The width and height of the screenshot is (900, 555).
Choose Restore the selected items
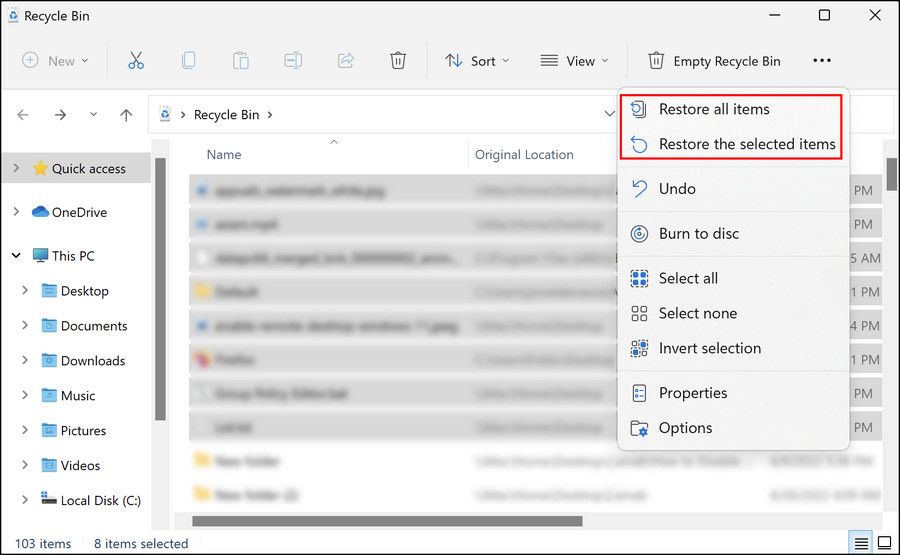(x=731, y=143)
